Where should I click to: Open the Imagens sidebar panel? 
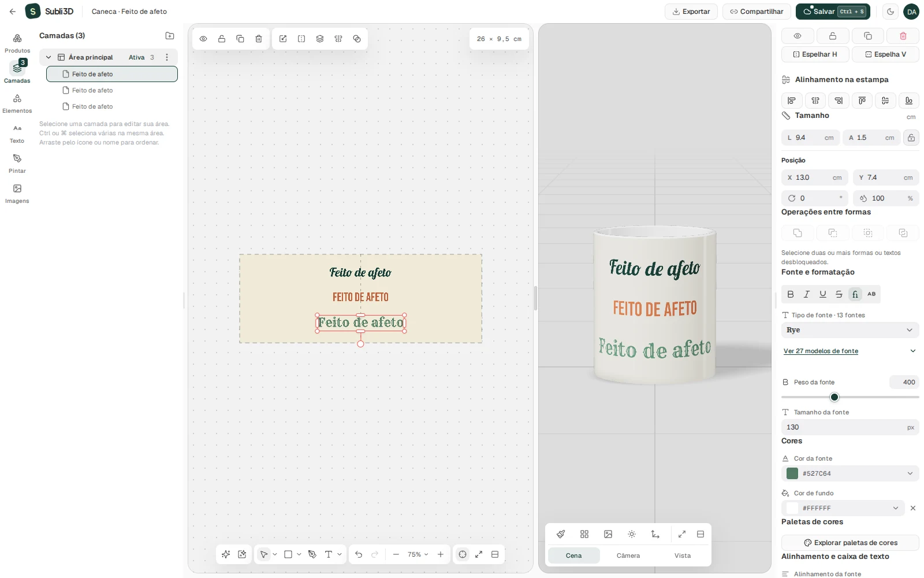tap(17, 194)
